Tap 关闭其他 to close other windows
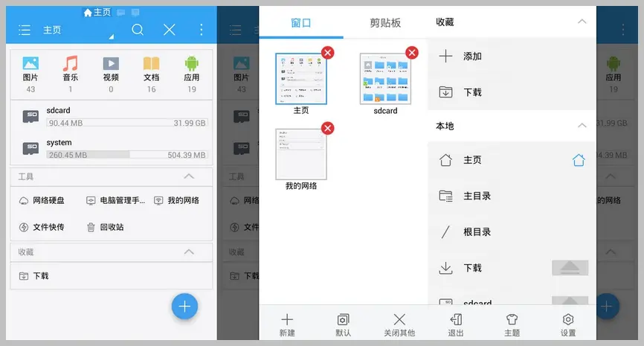The height and width of the screenshot is (346, 644). [399, 325]
